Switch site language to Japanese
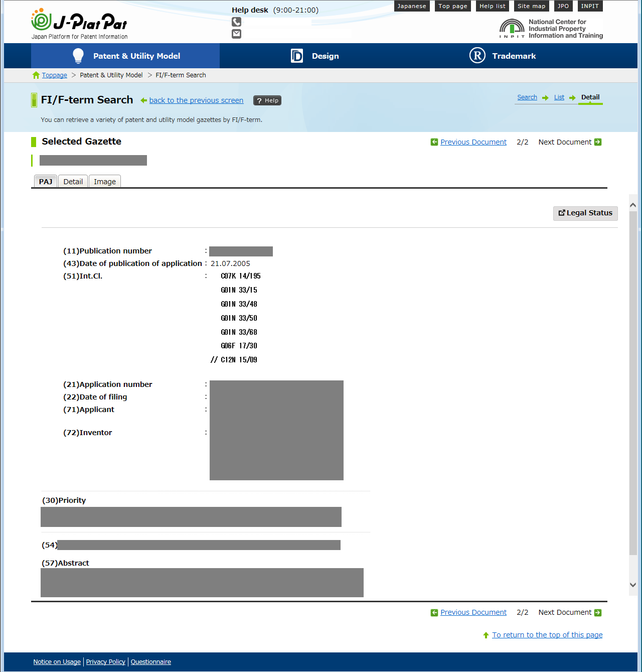The height and width of the screenshot is (672, 642). pos(411,6)
